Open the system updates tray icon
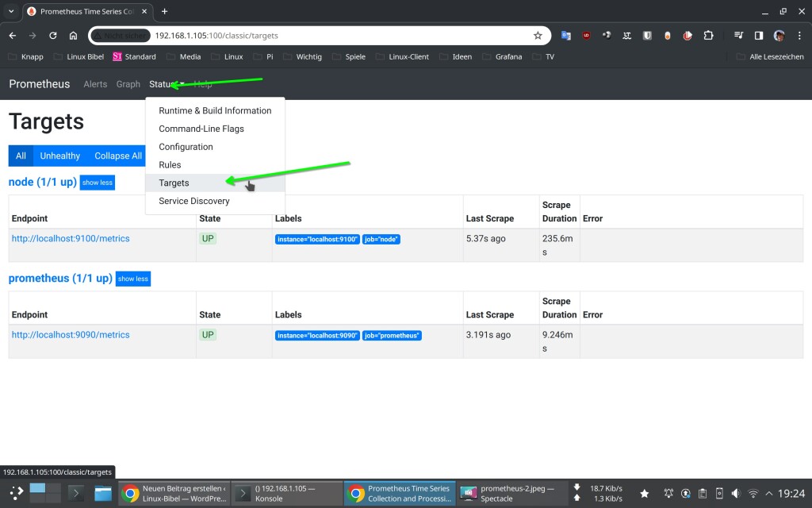 point(686,494)
